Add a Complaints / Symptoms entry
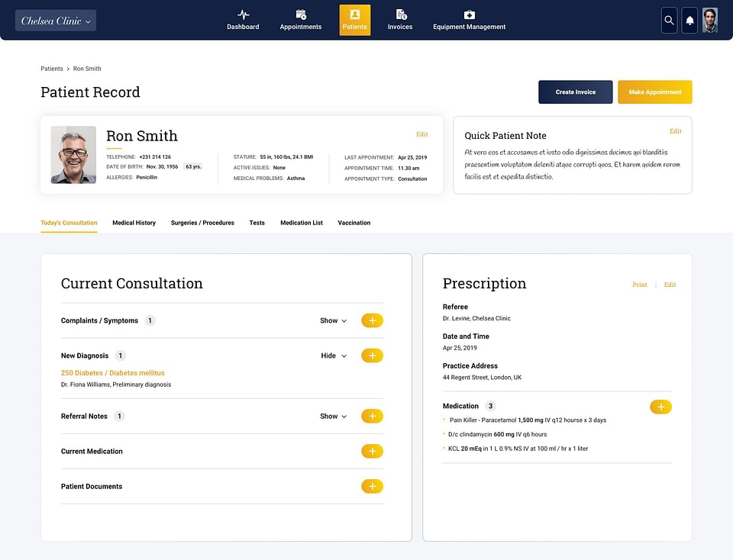This screenshot has width=733, height=560. (x=372, y=320)
